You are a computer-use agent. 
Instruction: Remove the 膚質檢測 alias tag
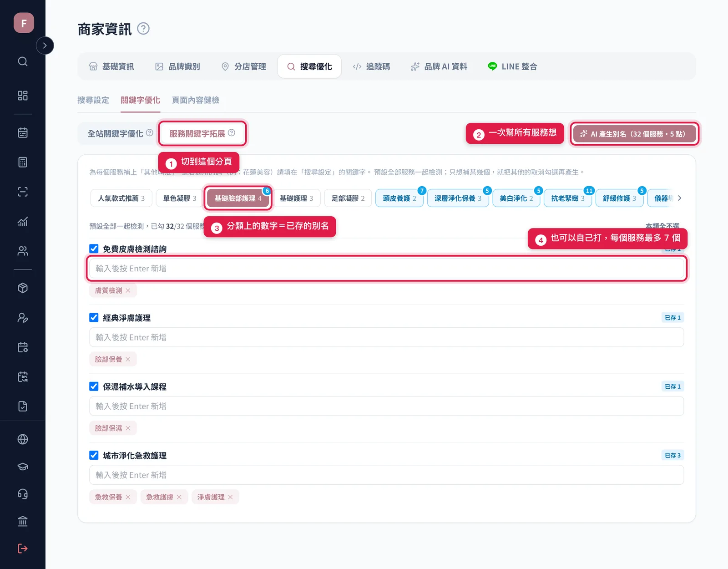[x=128, y=290]
